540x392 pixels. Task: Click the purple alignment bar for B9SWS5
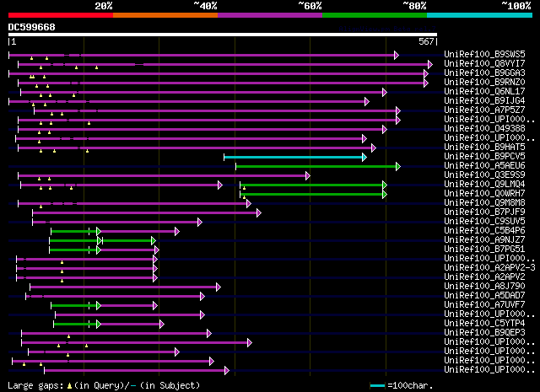[x=202, y=55]
